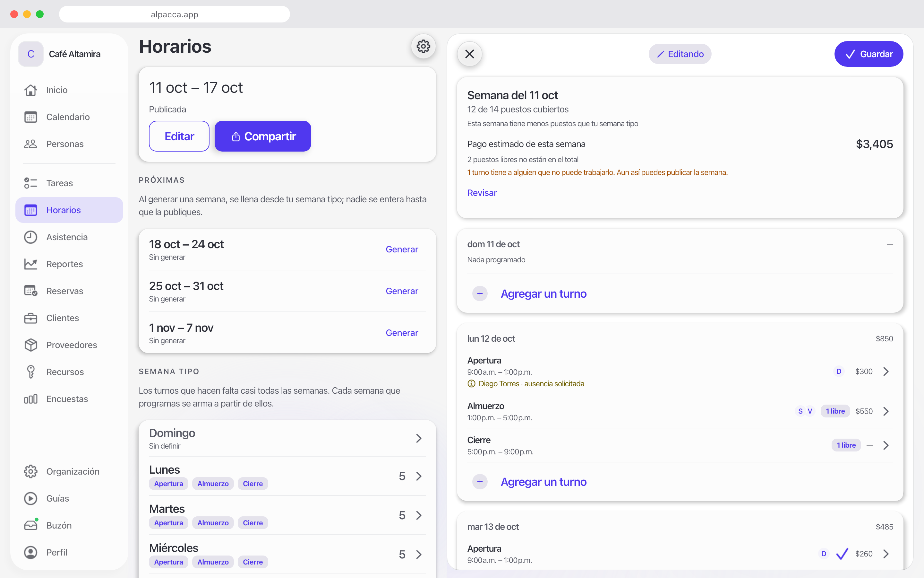Click the Recursos key icon
The image size is (924, 578).
coord(30,372)
